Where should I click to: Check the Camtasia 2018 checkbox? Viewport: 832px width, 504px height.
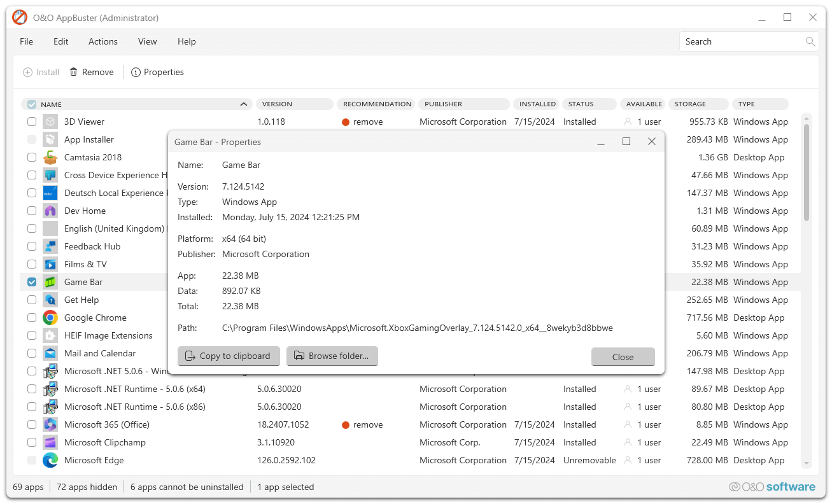pyautogui.click(x=32, y=157)
